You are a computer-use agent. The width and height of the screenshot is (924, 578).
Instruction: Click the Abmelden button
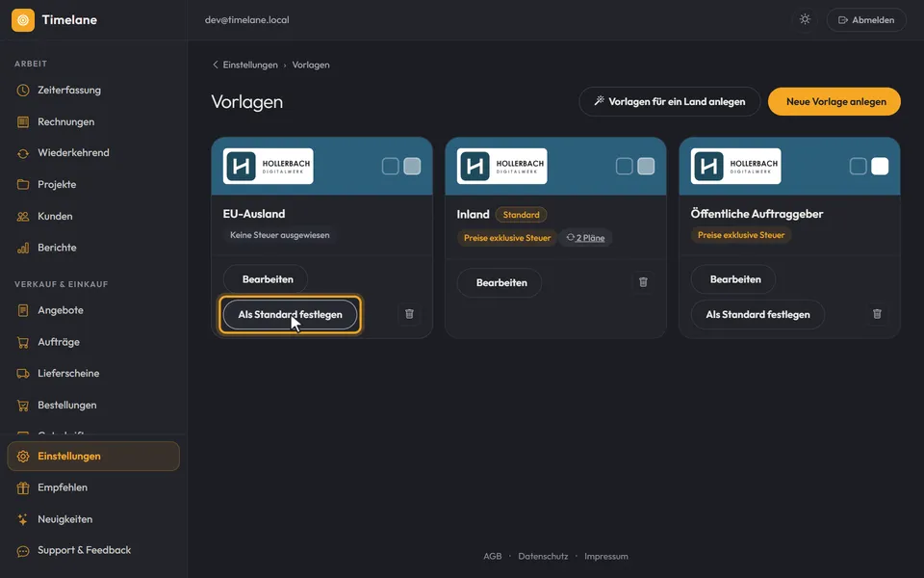pos(866,20)
